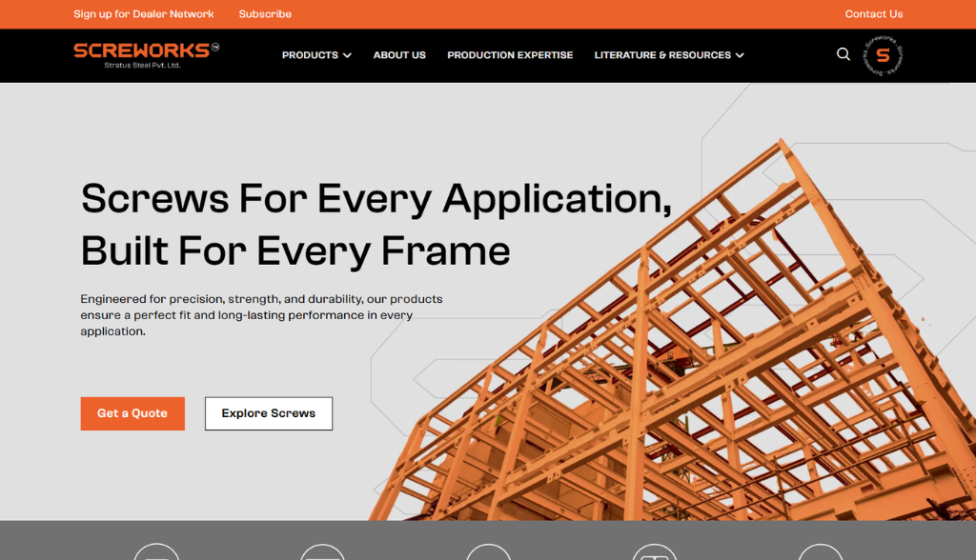The image size is (976, 560).
Task: Open the Products menu label
Action: pyautogui.click(x=310, y=55)
